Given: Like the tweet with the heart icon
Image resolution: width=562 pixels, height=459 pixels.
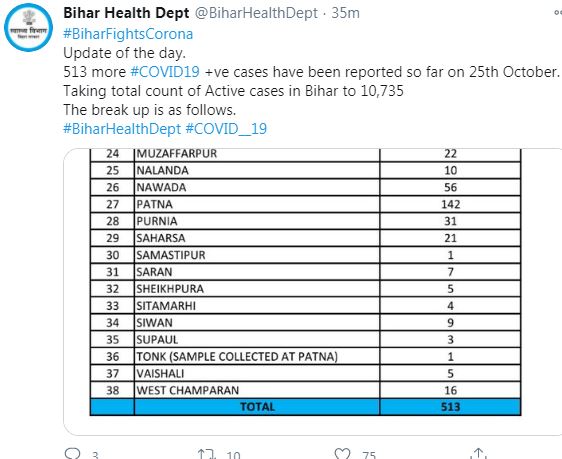Looking at the screenshot, I should click(x=342, y=454).
